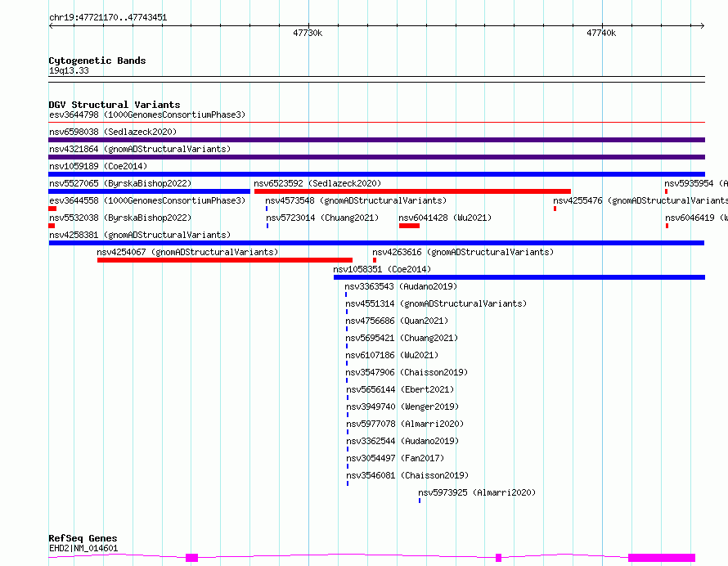Open nsv4258381 (gnomADStructuralVariants) label

[x=140, y=235]
